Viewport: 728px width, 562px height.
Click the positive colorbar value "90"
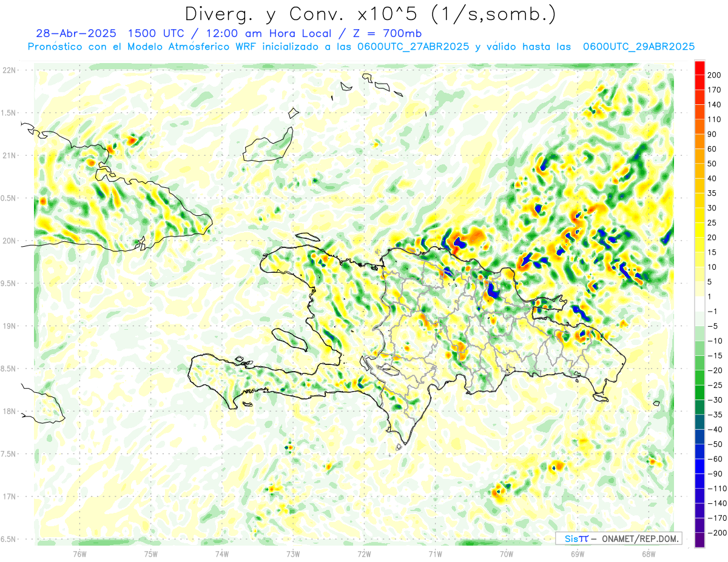click(712, 135)
